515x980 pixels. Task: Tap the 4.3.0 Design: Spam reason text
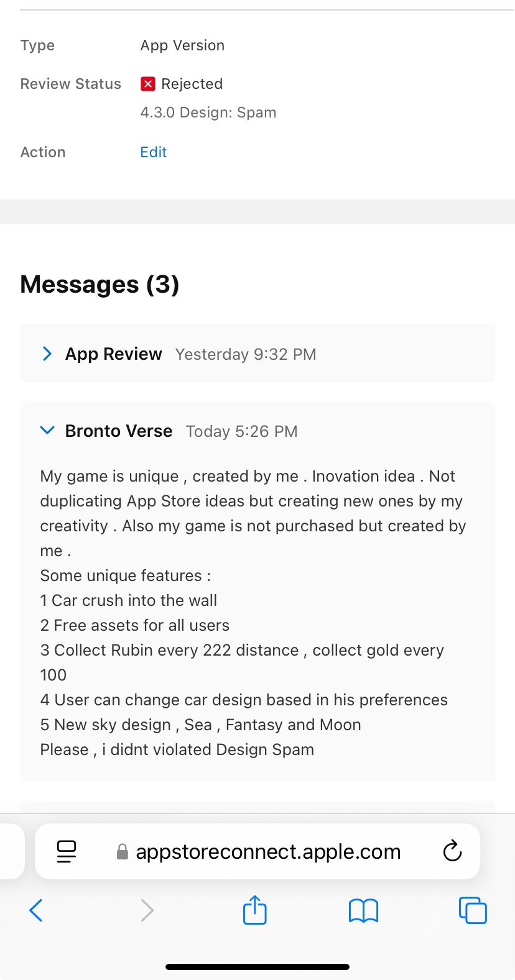pyautogui.click(x=208, y=112)
